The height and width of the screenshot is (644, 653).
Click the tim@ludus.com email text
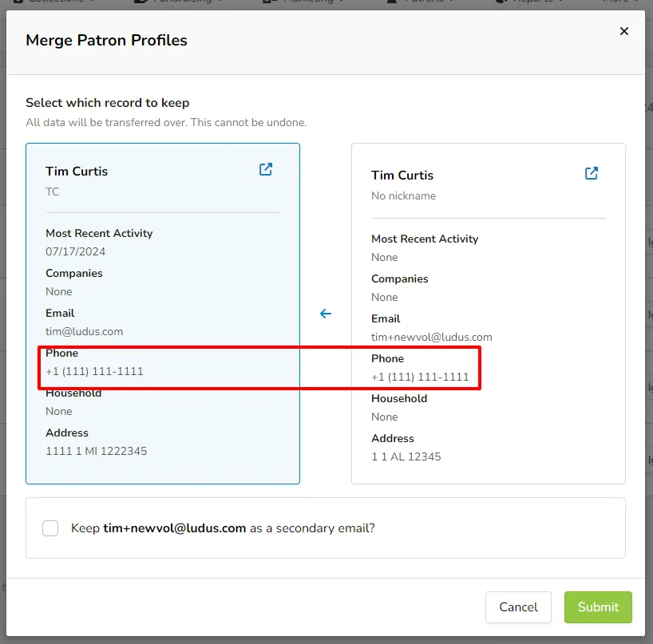tap(84, 331)
